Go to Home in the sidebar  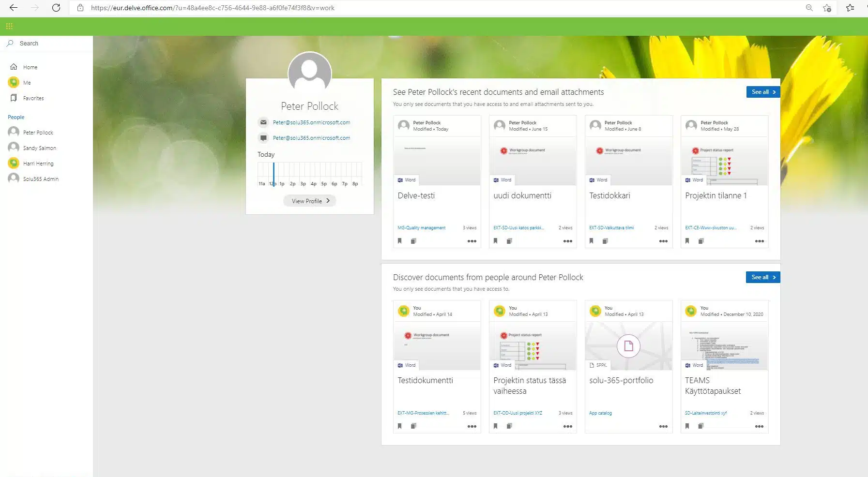pos(30,67)
